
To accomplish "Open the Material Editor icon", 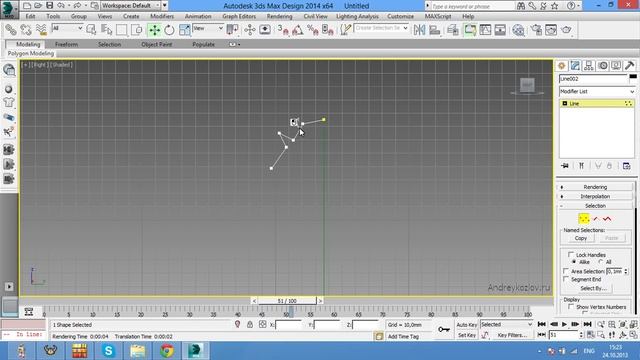I will coord(518,30).
